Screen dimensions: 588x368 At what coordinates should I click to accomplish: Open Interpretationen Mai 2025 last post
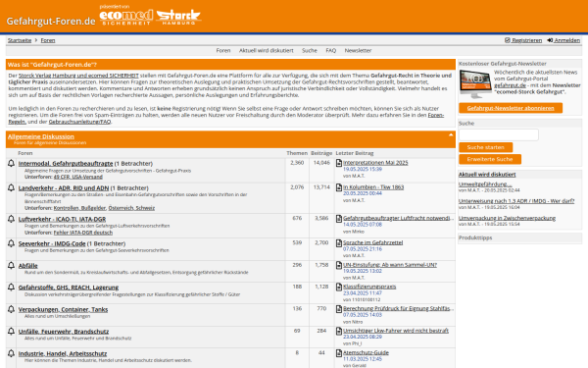click(x=375, y=163)
